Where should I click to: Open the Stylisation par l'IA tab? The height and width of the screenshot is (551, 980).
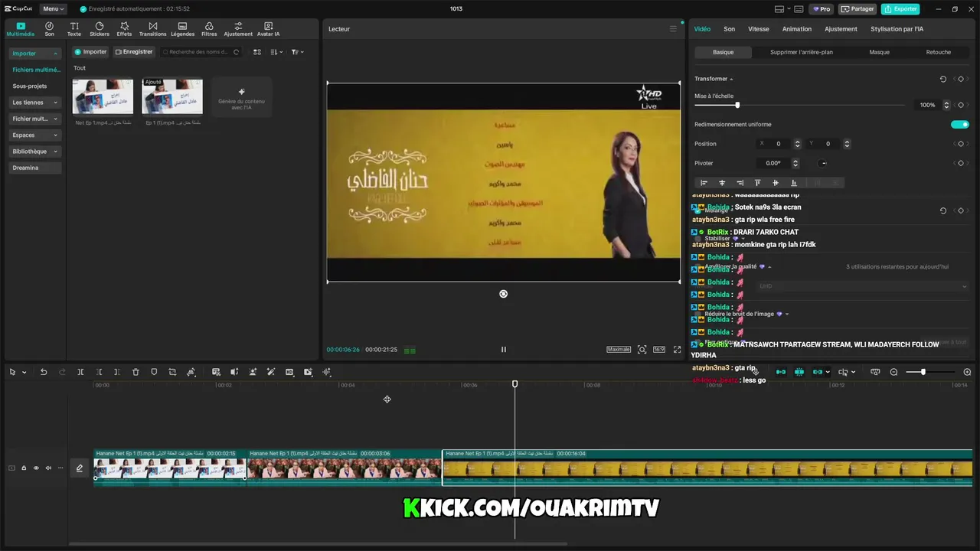pos(897,29)
